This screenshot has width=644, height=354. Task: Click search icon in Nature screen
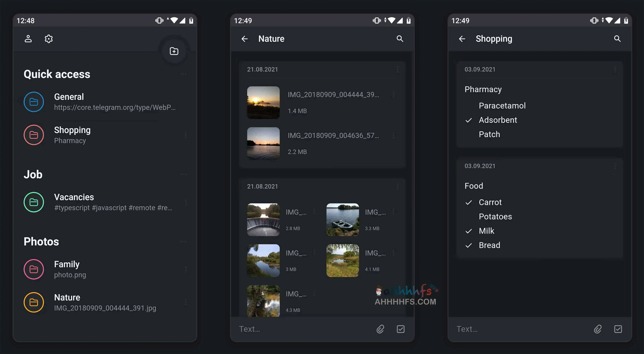(400, 39)
